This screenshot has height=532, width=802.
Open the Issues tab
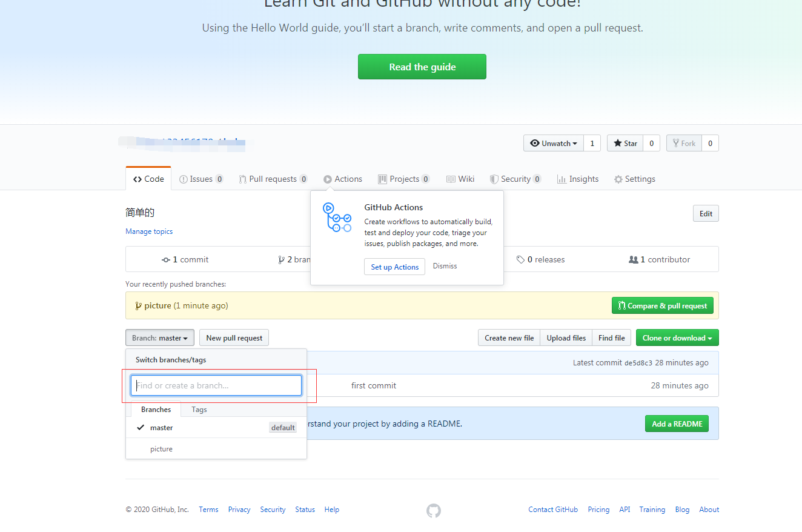(x=201, y=179)
